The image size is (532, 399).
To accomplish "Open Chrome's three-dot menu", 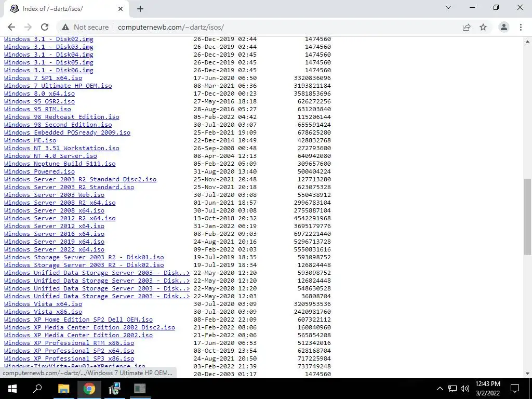I will (x=521, y=27).
